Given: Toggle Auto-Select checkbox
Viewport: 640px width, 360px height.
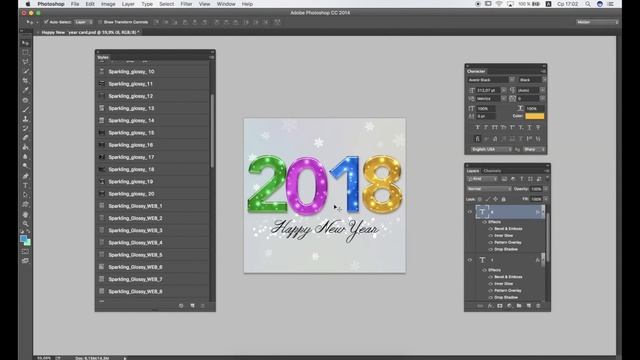Looking at the screenshot, I should point(46,22).
